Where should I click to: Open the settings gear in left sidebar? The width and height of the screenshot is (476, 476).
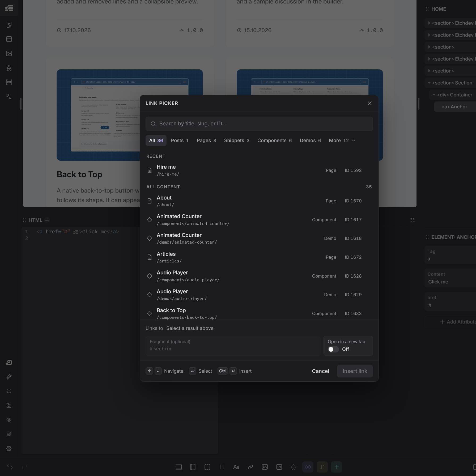point(9,448)
